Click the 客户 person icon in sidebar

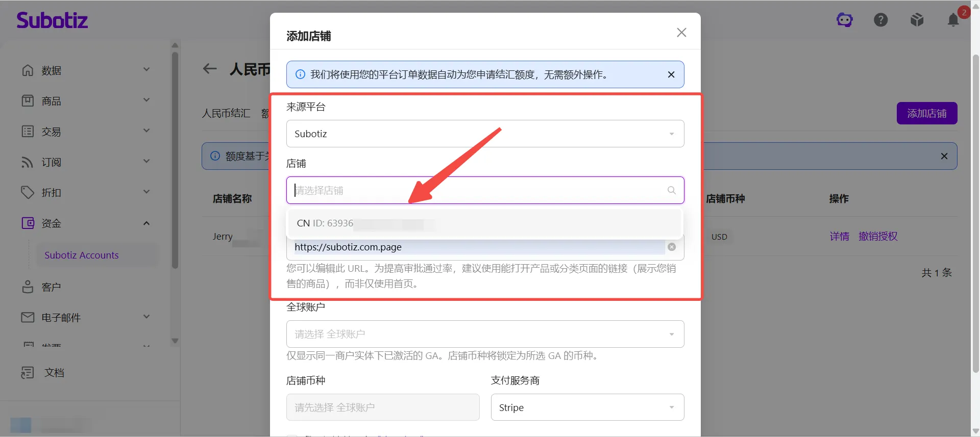click(x=28, y=287)
